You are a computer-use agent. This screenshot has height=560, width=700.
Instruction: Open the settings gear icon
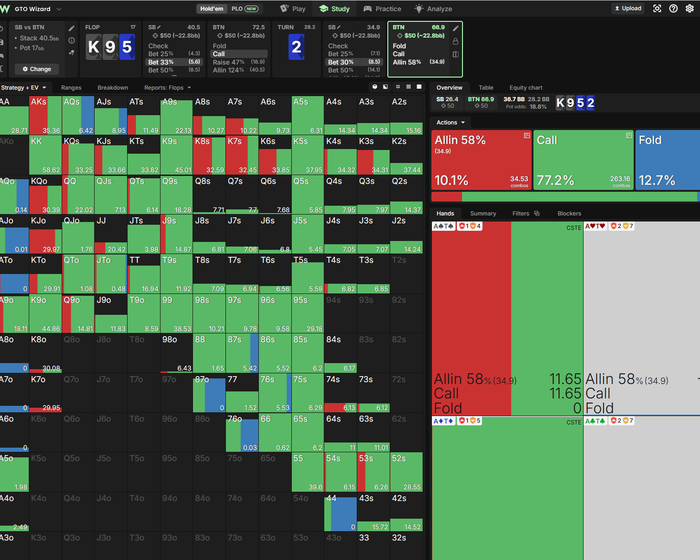pyautogui.click(x=689, y=8)
